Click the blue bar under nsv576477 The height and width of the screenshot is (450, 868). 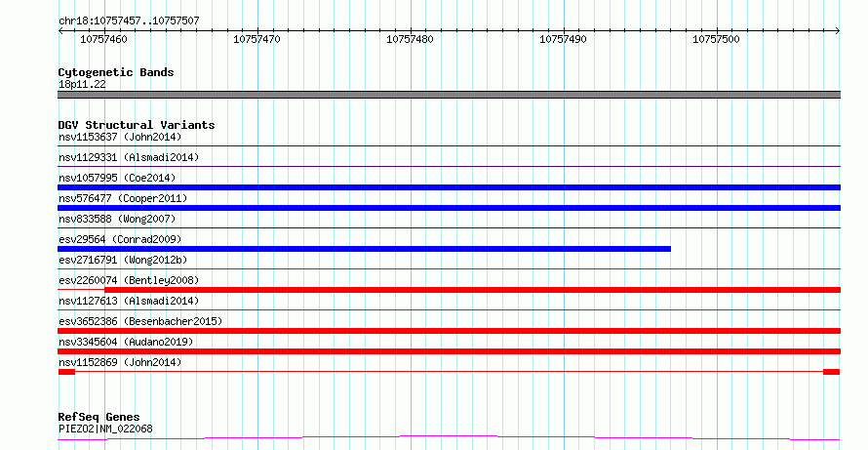pyautogui.click(x=449, y=208)
